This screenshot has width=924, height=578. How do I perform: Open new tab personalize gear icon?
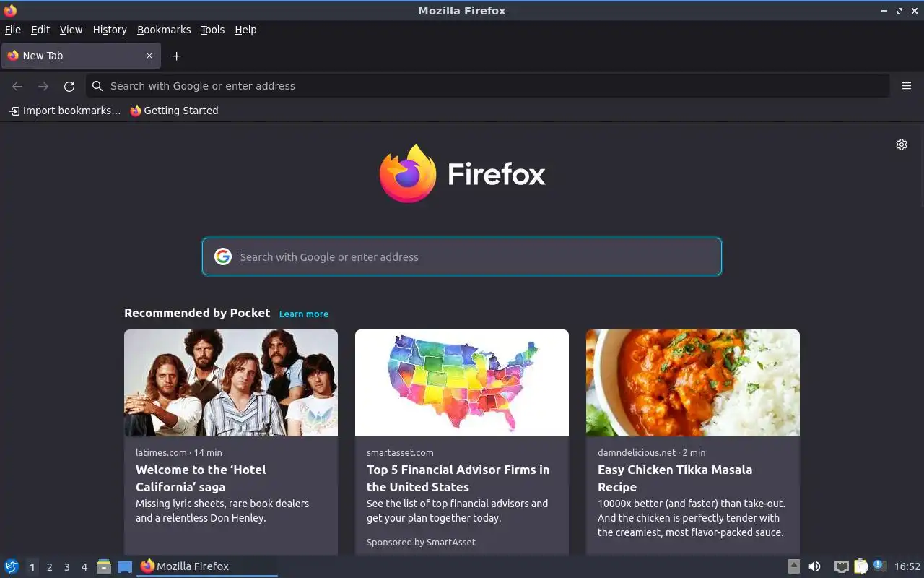902,144
